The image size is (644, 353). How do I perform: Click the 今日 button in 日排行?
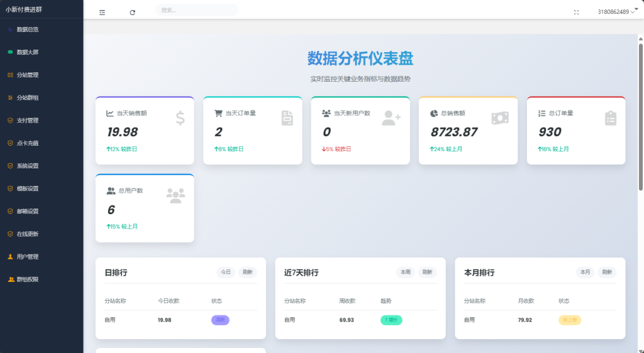click(x=226, y=272)
